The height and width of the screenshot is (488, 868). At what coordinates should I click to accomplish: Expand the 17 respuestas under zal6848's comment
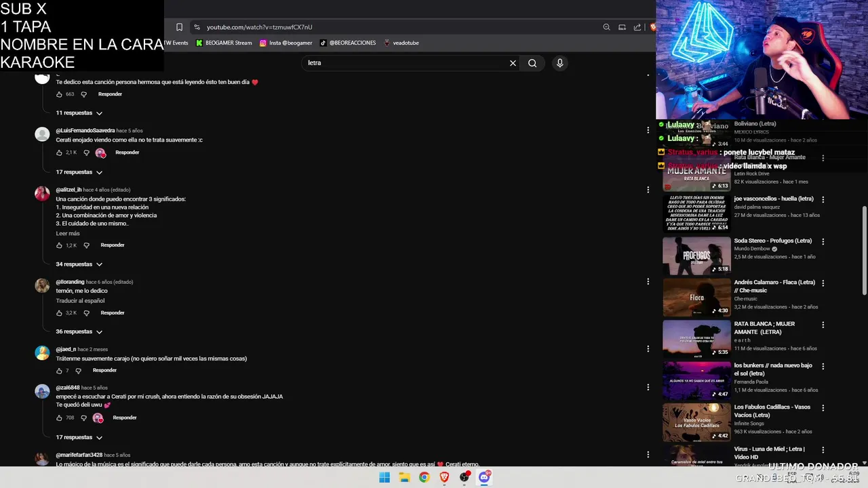tap(79, 438)
